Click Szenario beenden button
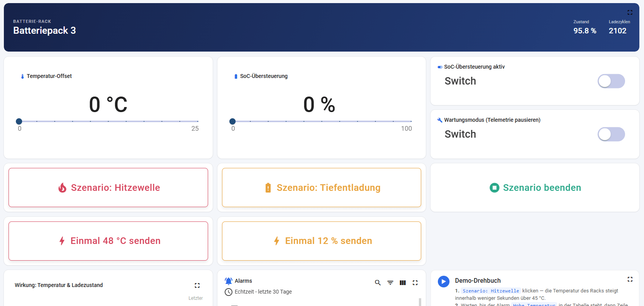Screen dimensions: 644x306 (x=535, y=187)
